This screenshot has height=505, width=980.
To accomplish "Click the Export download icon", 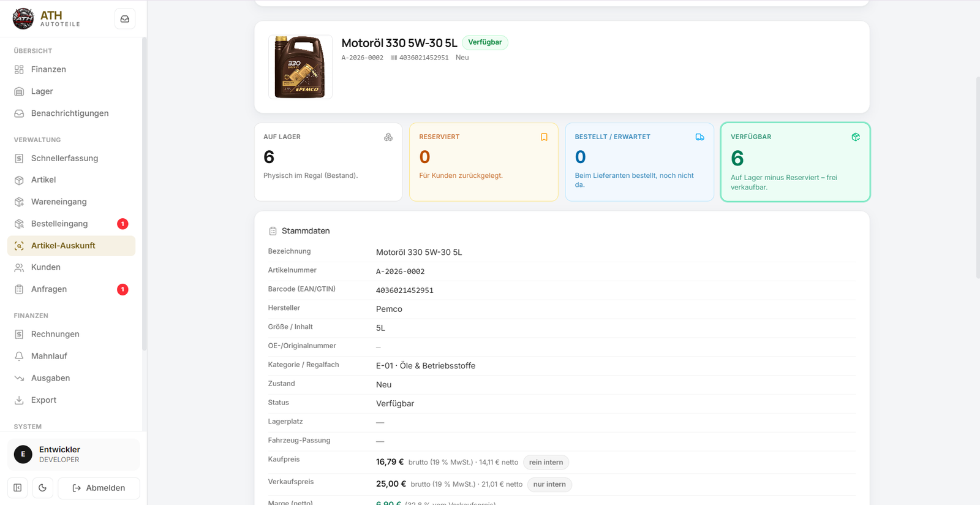I will click(19, 400).
